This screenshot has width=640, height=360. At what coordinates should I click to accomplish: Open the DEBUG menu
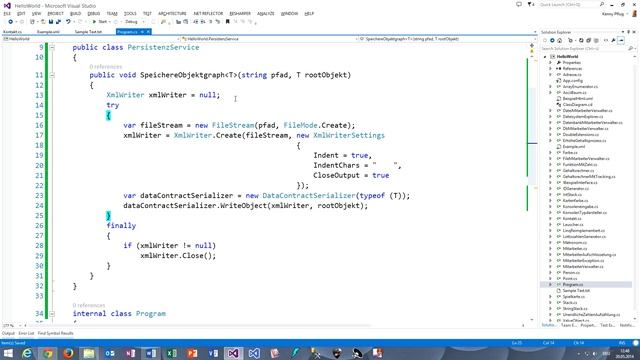pos(93,13)
